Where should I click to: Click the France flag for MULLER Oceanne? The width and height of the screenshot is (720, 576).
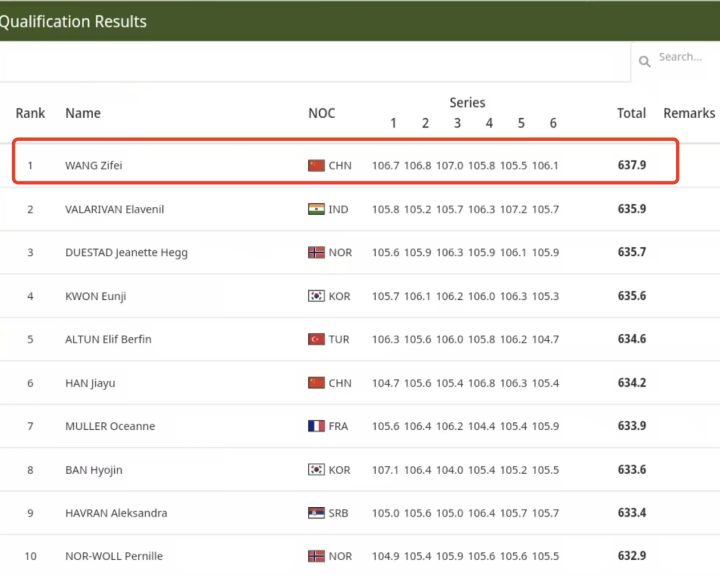coord(316,426)
